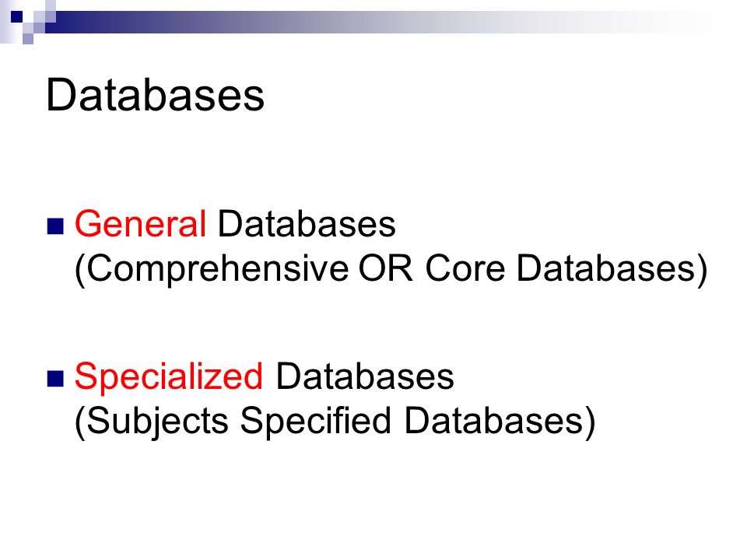Select the slide title "Databases"
The image size is (747, 560).
tap(156, 95)
